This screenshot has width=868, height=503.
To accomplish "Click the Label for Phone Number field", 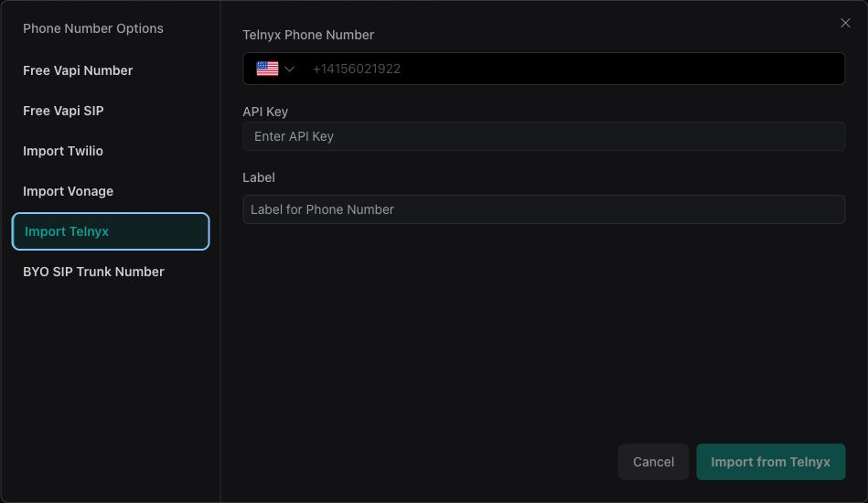I will pos(543,209).
